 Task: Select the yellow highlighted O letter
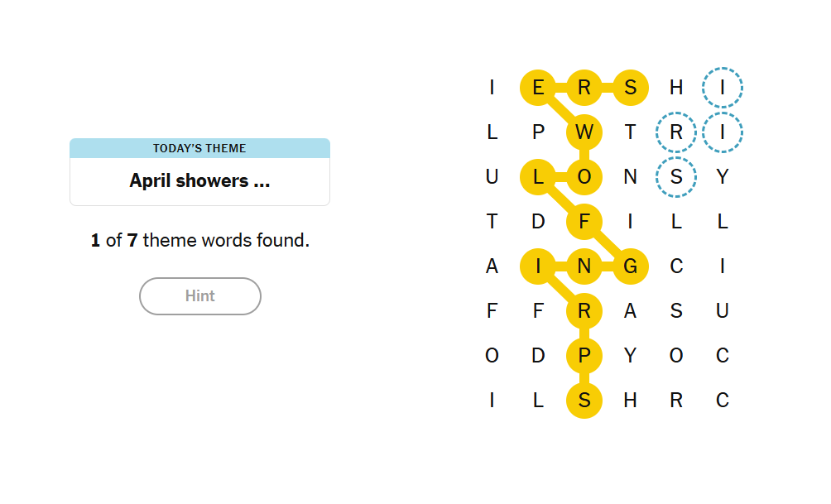(584, 177)
